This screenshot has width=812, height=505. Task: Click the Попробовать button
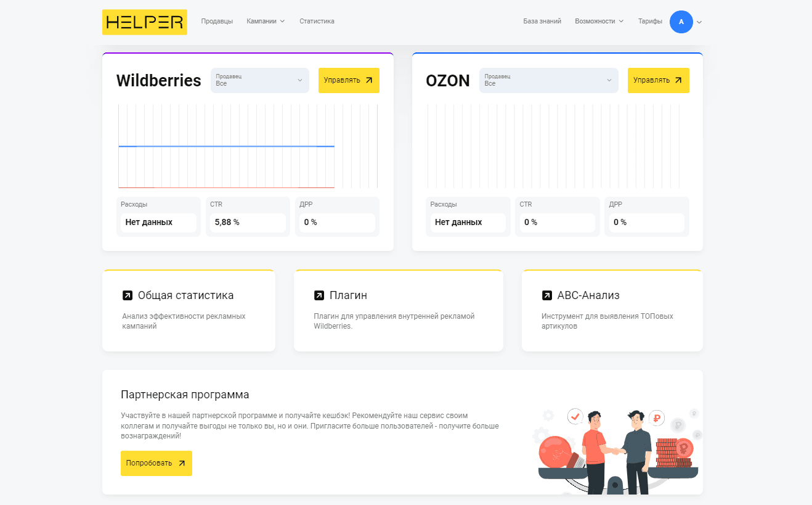pos(156,463)
